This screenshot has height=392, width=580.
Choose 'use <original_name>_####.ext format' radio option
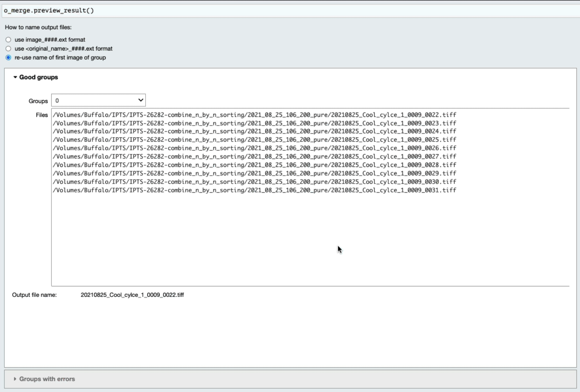(x=8, y=49)
